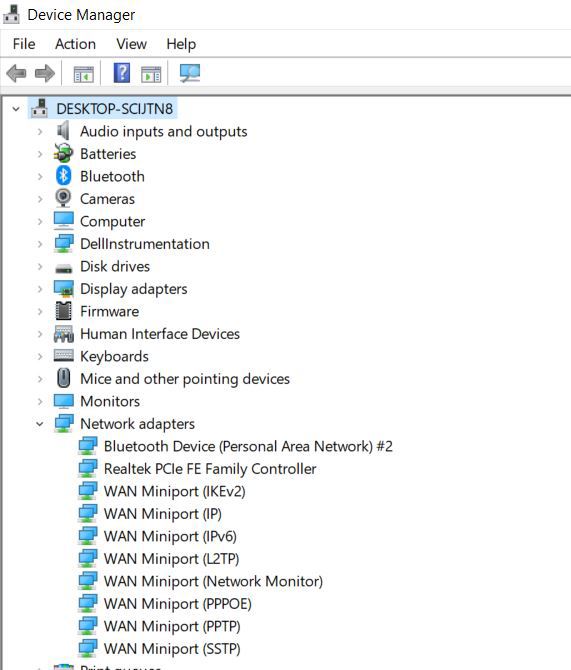Click the Forward arrow toolbar icon
Image resolution: width=571 pixels, height=670 pixels.
coord(44,73)
